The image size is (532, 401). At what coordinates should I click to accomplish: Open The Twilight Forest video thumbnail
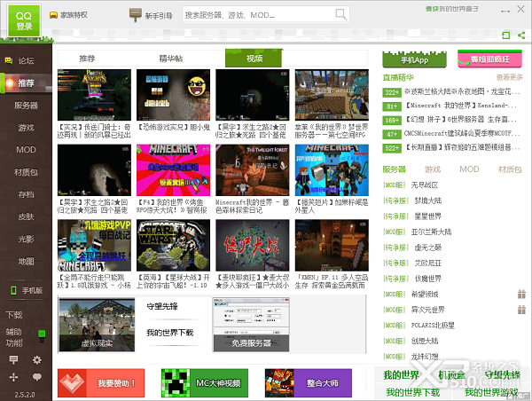(253, 169)
